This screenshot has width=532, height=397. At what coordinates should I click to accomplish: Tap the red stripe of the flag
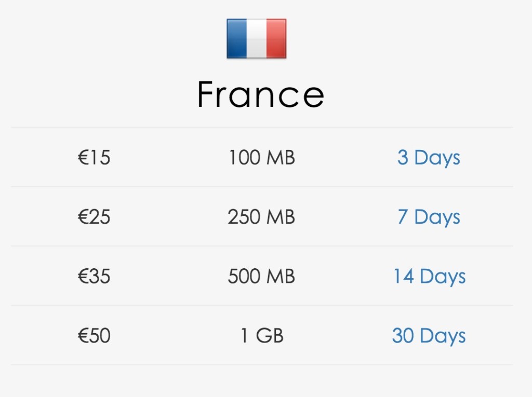(x=276, y=38)
